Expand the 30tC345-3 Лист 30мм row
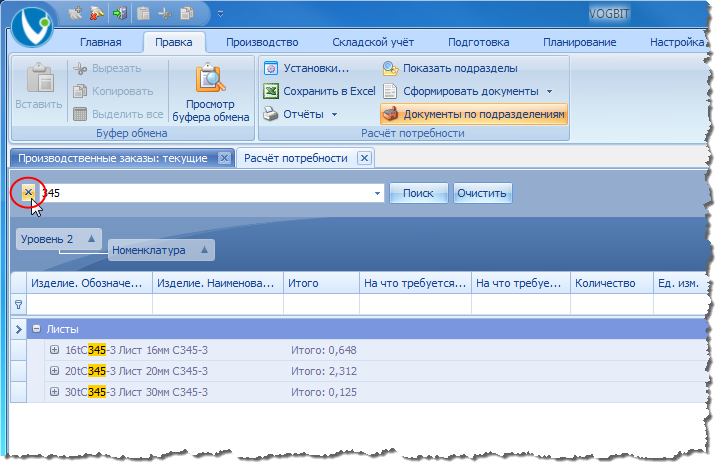 click(x=54, y=392)
